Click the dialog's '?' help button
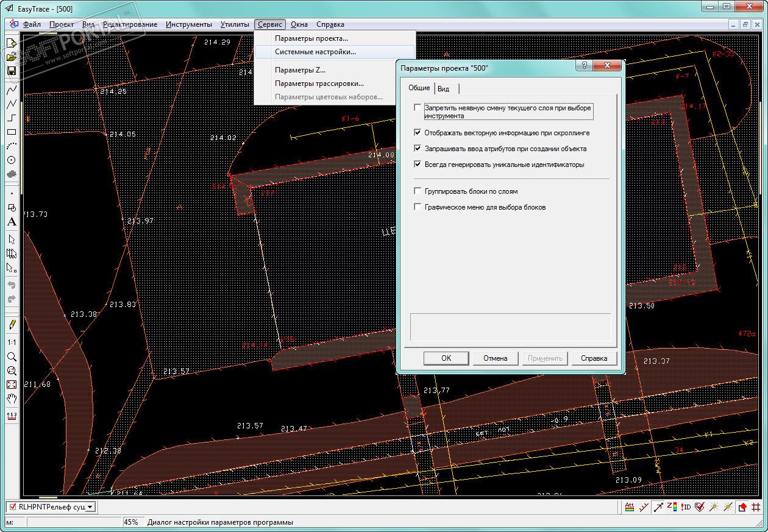 click(584, 66)
